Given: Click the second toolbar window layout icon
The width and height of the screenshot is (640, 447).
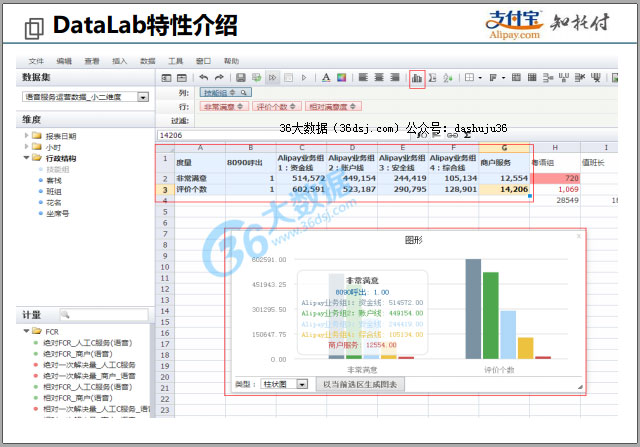Looking at the screenshot, I should point(182,78).
